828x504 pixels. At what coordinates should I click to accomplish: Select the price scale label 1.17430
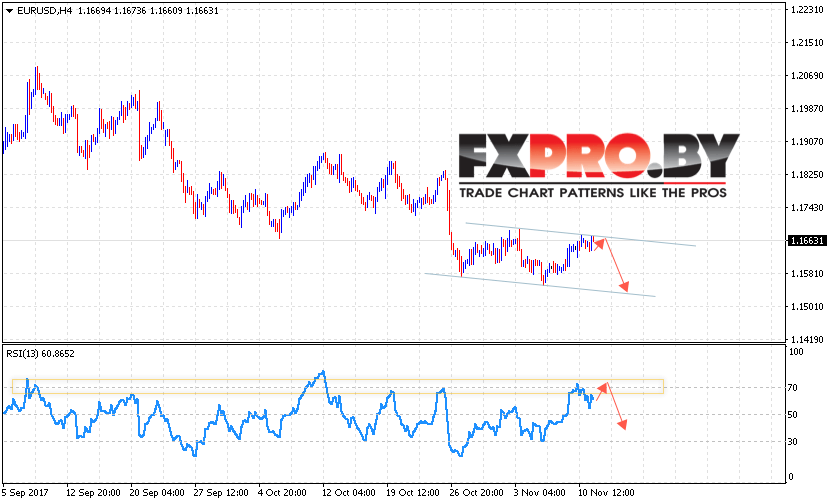[807, 208]
